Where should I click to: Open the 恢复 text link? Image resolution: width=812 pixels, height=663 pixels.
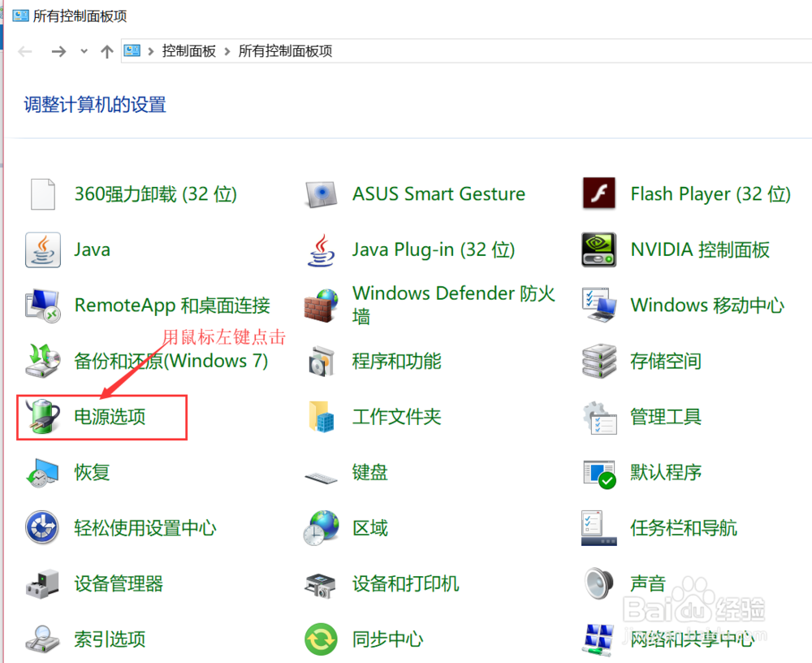[x=93, y=472]
